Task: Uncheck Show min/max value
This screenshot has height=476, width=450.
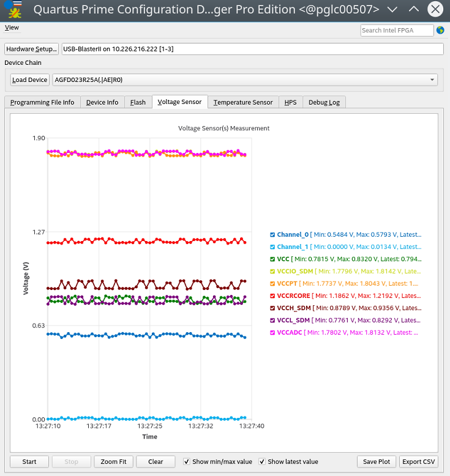Action: tap(187, 461)
